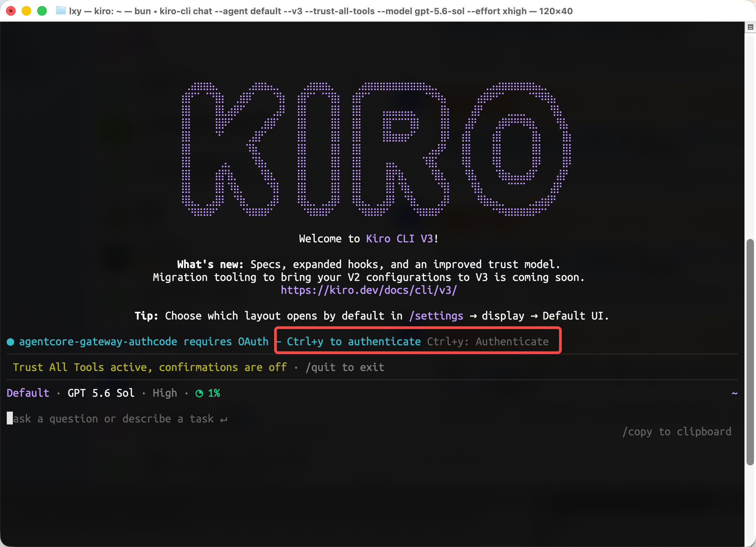
Task: Click the prompt field 'ask a question or describe a task'
Action: (x=117, y=419)
